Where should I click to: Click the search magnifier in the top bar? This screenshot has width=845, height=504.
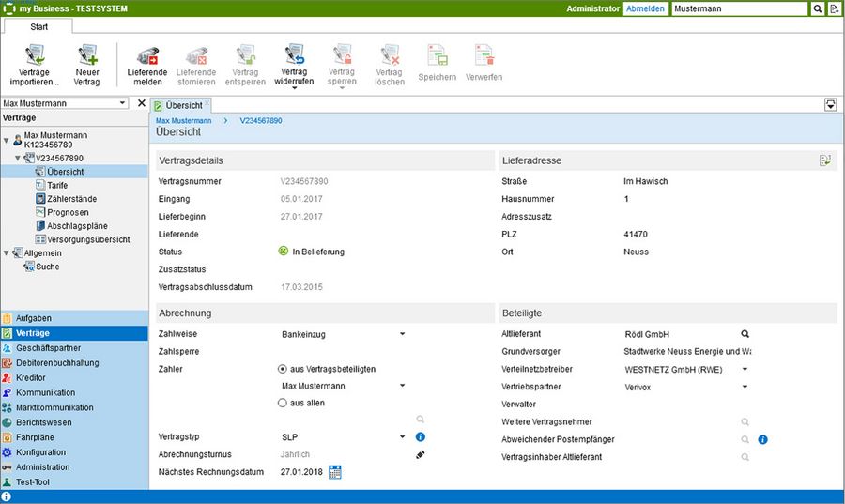pos(818,8)
